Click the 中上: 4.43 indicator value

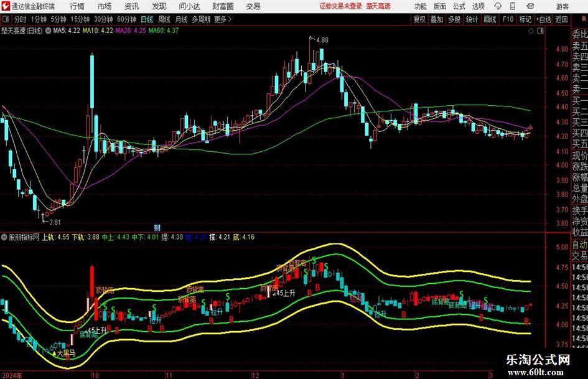(116, 237)
